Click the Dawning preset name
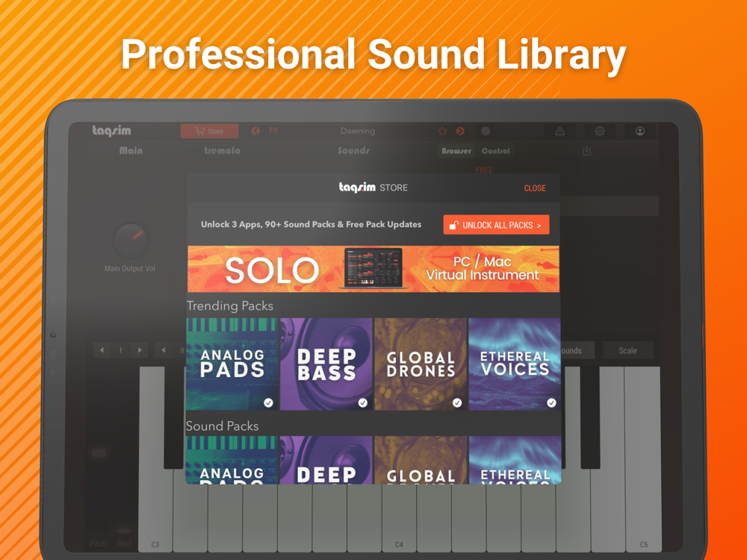 point(358,131)
